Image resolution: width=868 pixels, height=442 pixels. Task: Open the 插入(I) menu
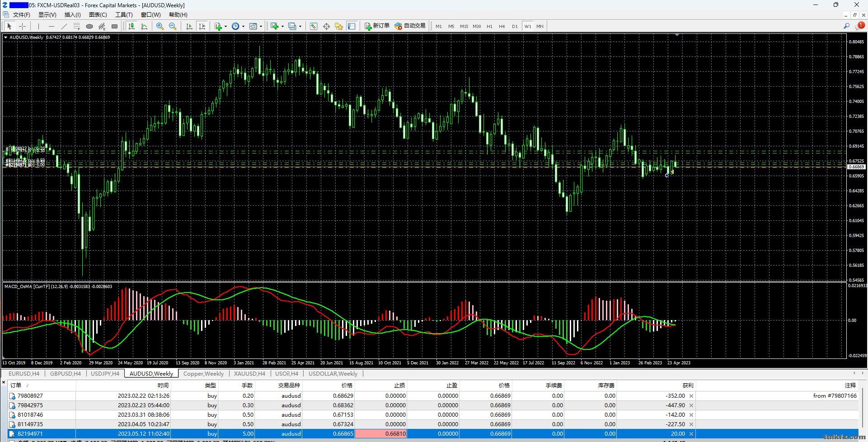[x=72, y=15]
